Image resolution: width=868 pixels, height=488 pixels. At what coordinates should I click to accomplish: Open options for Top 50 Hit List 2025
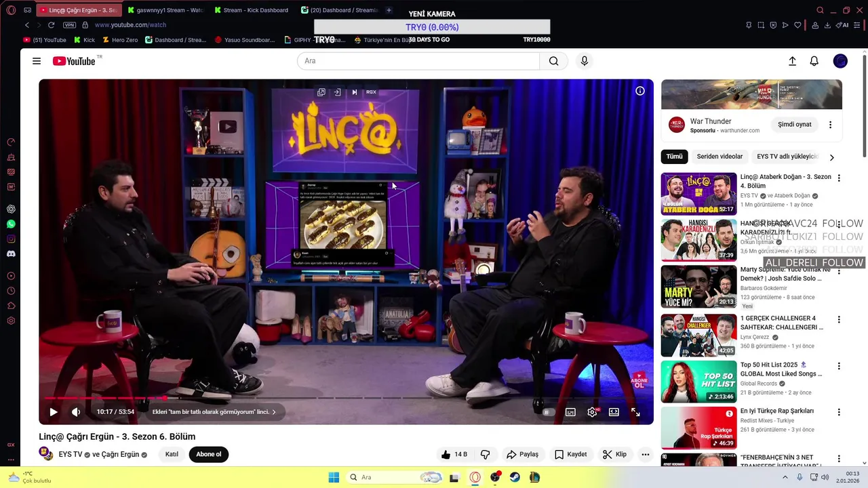[839, 366]
